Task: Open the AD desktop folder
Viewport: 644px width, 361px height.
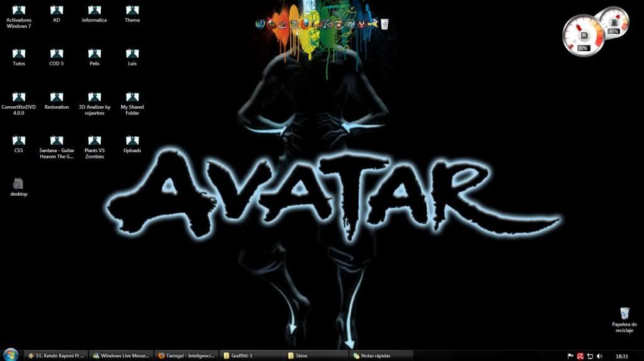Action: [56, 14]
